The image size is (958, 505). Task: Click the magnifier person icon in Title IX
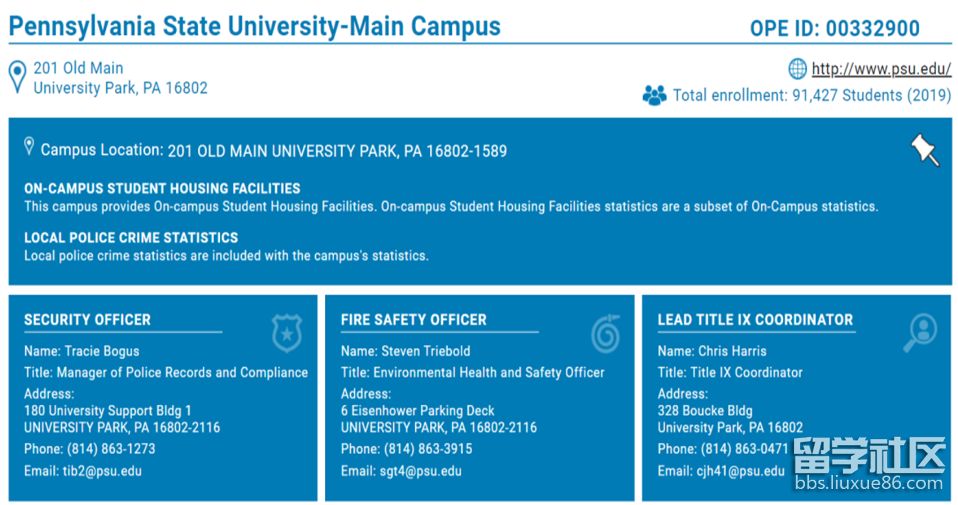(920, 333)
